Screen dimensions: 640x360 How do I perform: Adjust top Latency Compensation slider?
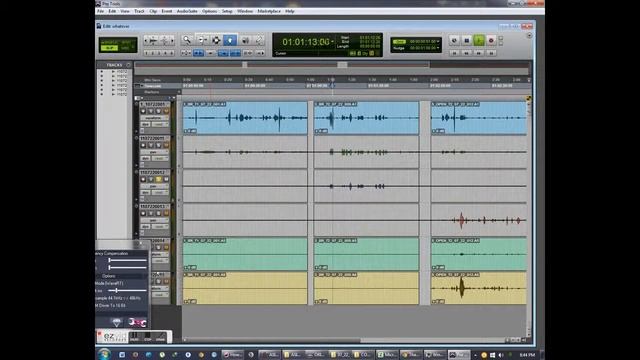tap(127, 260)
